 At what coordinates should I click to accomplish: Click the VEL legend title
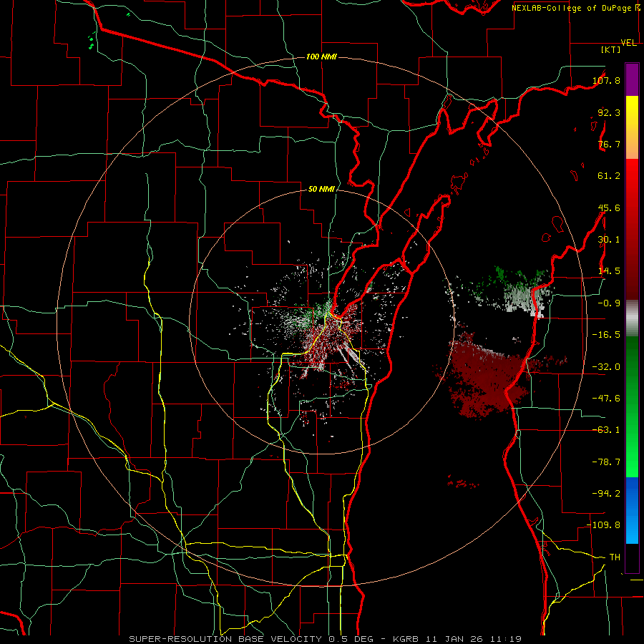coord(629,43)
